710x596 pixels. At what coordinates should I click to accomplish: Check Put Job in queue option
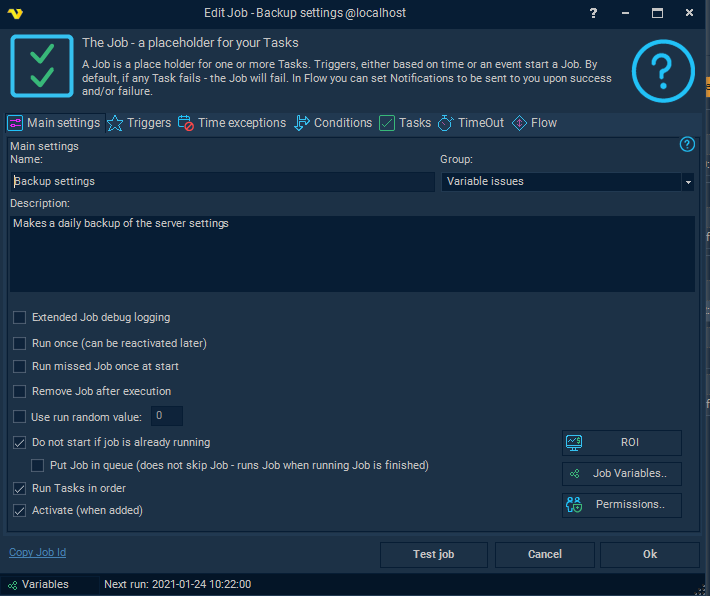38,465
